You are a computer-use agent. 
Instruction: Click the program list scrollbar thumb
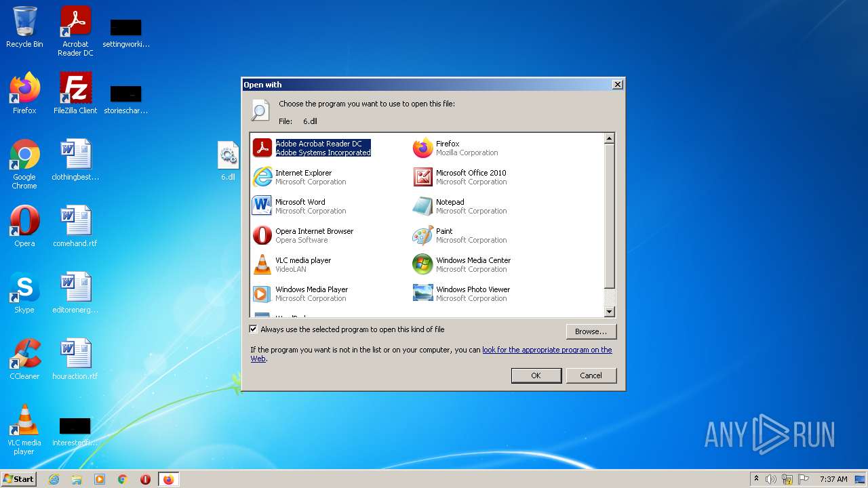click(609, 216)
